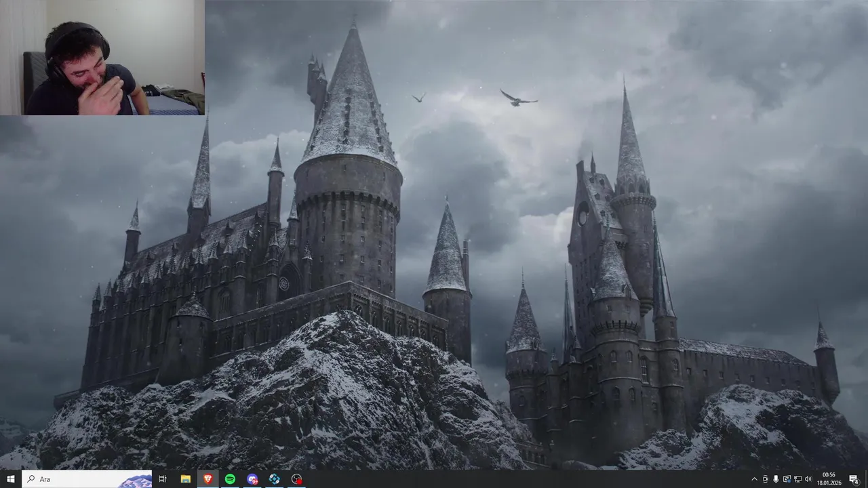
Task: Click the display tray icon with blue dot
Action: tap(787, 479)
